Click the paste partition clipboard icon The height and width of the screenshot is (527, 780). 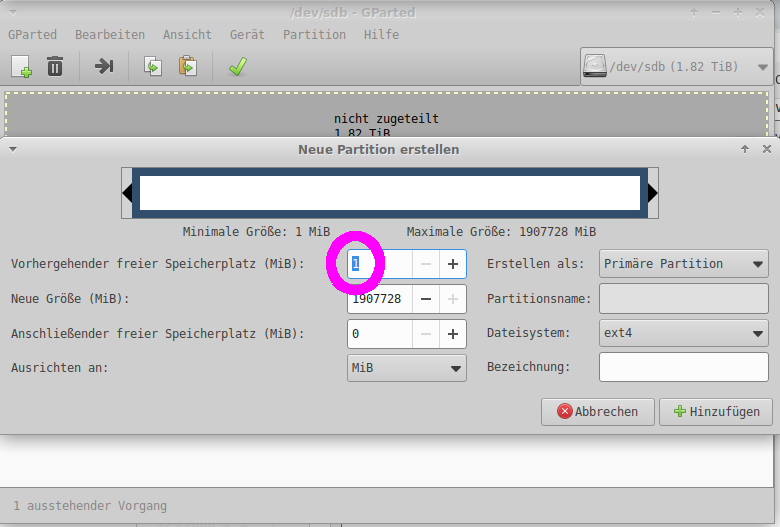tap(188, 66)
